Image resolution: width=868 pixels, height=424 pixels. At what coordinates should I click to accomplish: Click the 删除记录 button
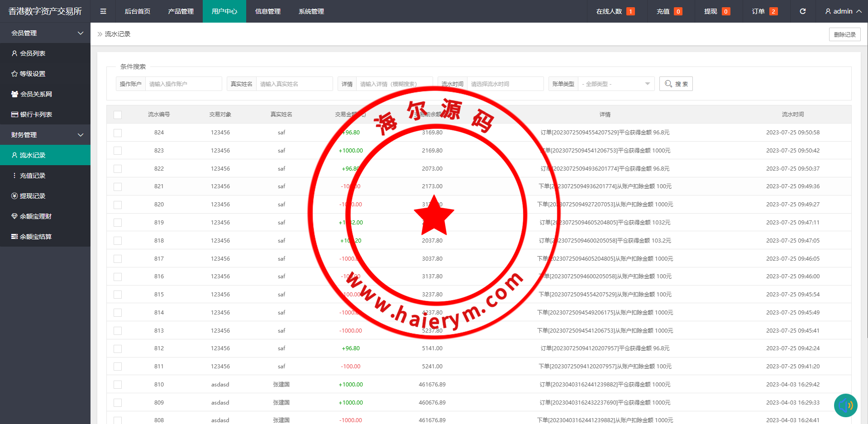[844, 34]
